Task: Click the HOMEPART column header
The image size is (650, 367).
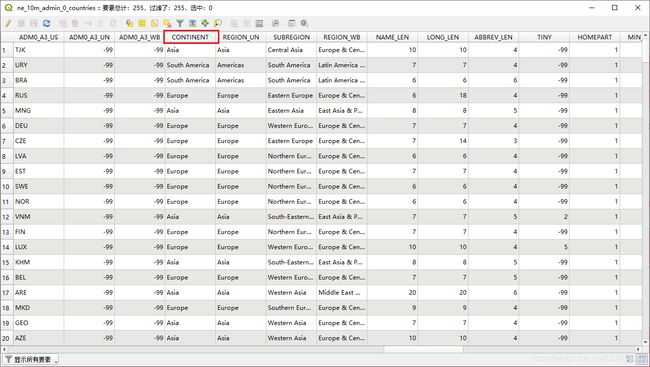Action: click(x=595, y=37)
